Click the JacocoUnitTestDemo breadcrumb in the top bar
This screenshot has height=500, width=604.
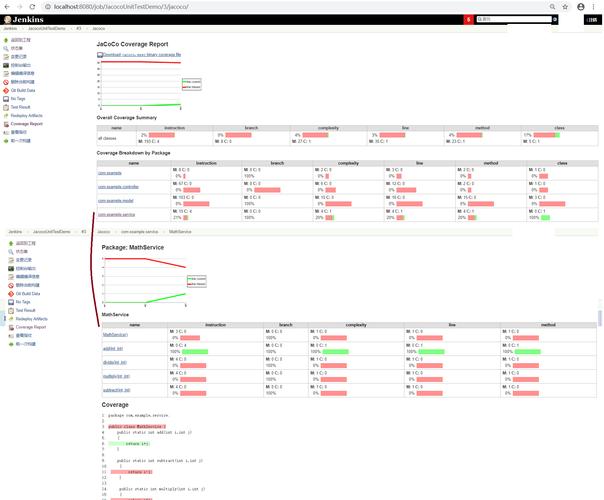coord(47,29)
